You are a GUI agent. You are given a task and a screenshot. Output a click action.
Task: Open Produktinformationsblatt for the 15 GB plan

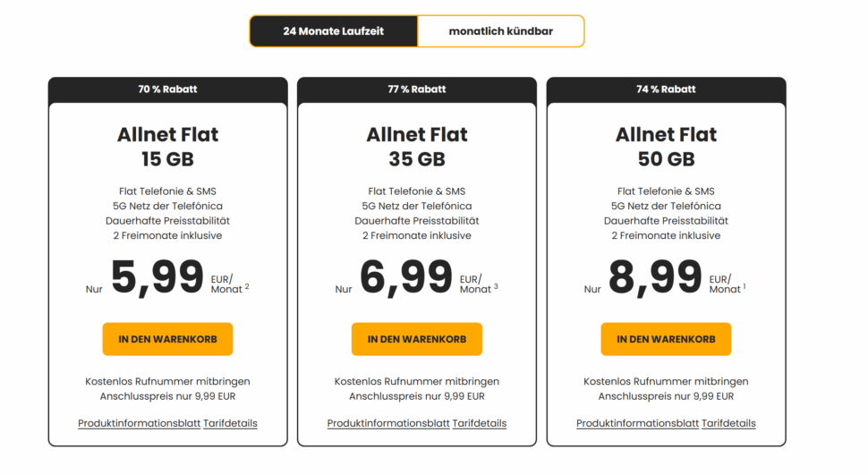[x=139, y=423]
